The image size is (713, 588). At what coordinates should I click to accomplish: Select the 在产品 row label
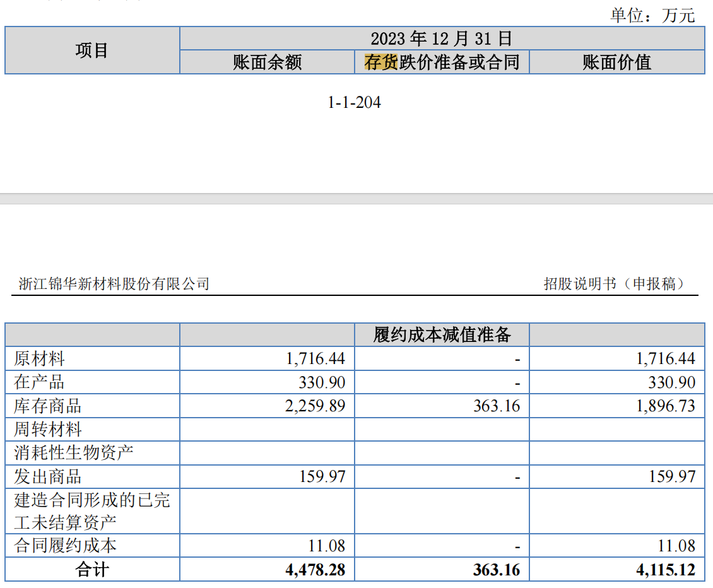click(x=39, y=382)
